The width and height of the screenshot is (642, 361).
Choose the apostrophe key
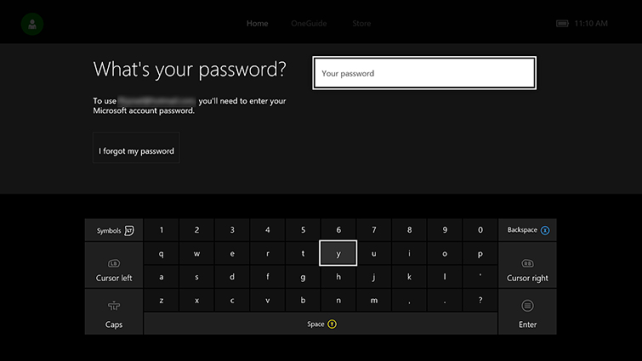click(x=480, y=277)
